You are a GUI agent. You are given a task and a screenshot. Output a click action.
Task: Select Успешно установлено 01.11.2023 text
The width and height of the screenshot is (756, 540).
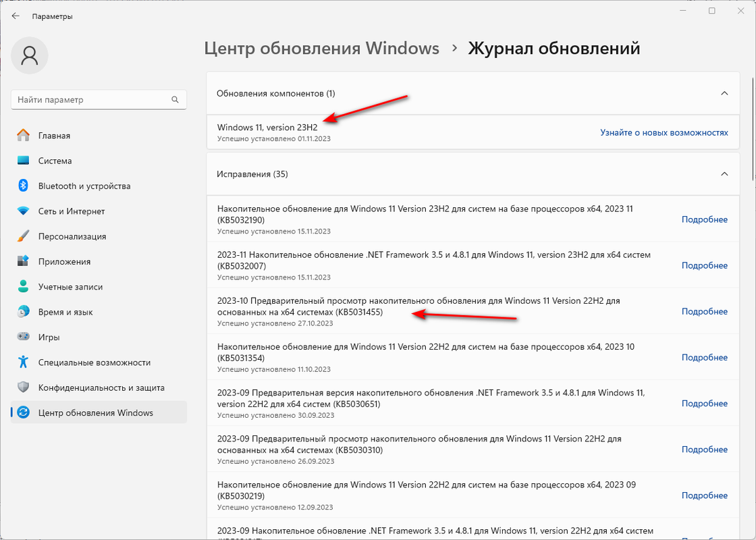point(274,139)
